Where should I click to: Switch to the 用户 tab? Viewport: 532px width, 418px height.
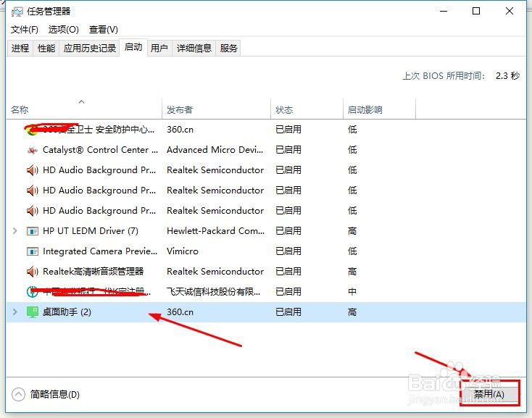[159, 48]
